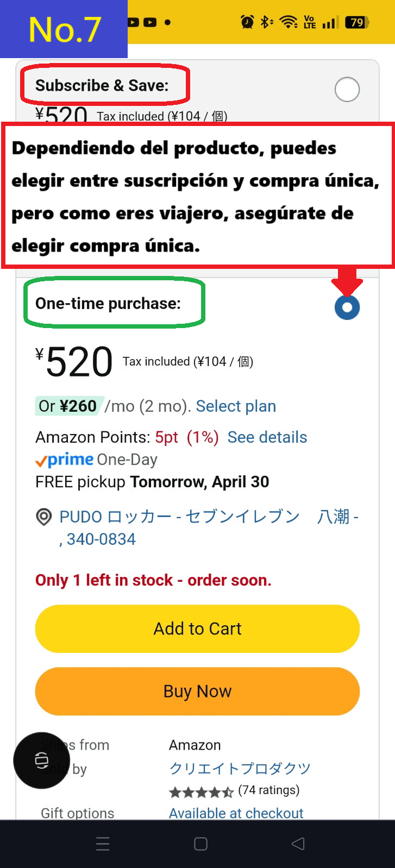Tap the floating screen rotation icon

42,760
